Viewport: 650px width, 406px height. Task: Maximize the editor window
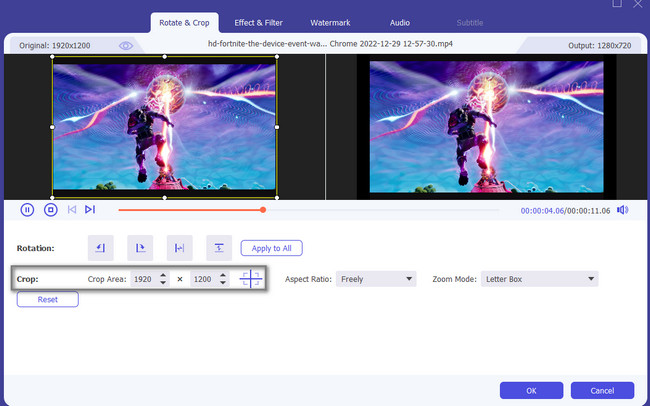pyautogui.click(x=617, y=3)
